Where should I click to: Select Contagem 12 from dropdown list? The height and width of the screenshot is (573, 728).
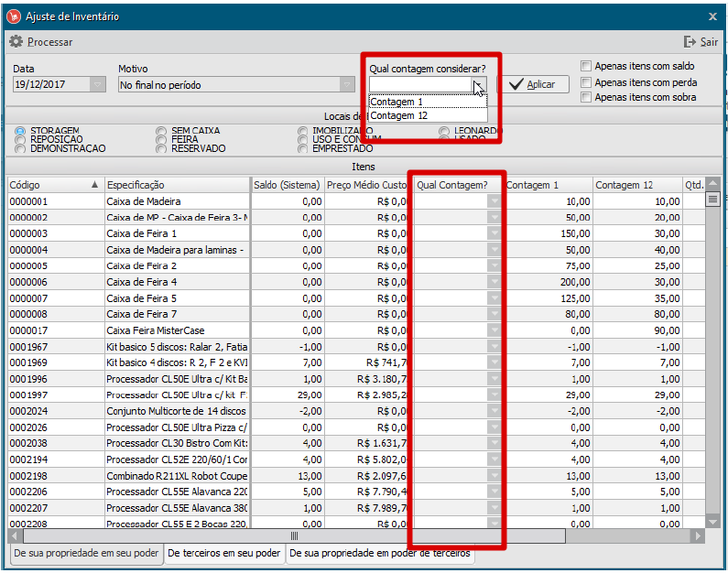click(399, 115)
